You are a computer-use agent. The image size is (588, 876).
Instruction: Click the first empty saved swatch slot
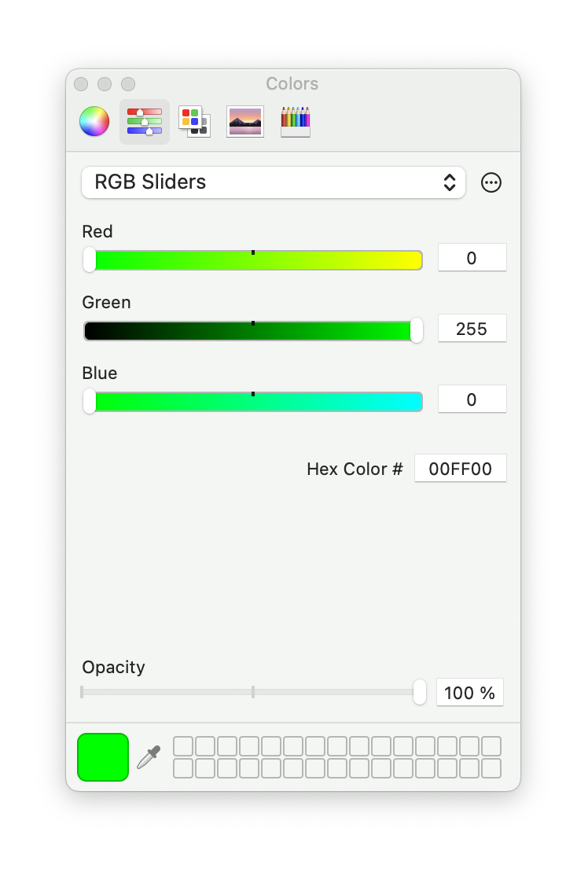tap(183, 746)
